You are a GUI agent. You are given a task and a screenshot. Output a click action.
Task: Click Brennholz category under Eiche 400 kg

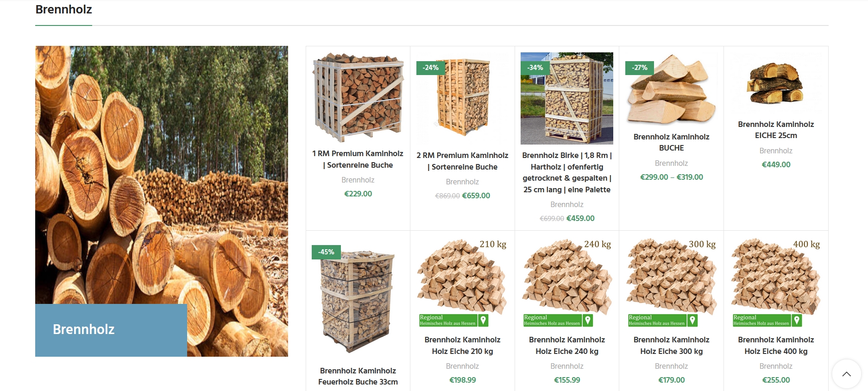coord(776,366)
